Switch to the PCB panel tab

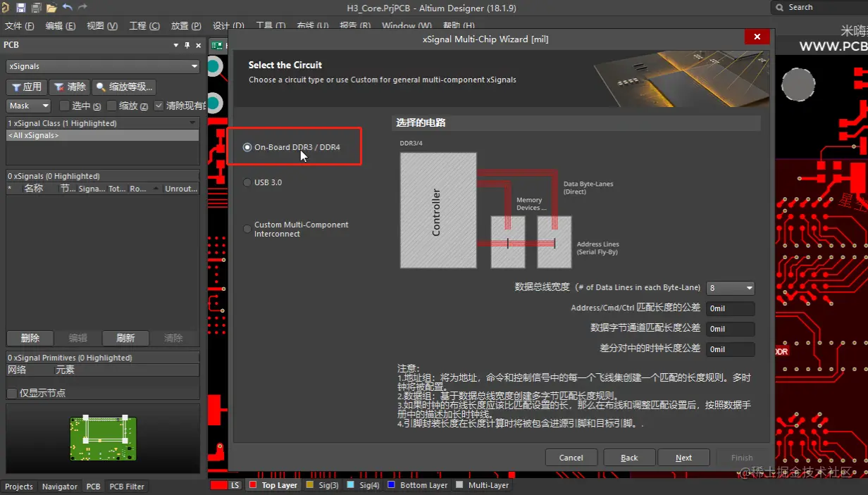(x=93, y=487)
